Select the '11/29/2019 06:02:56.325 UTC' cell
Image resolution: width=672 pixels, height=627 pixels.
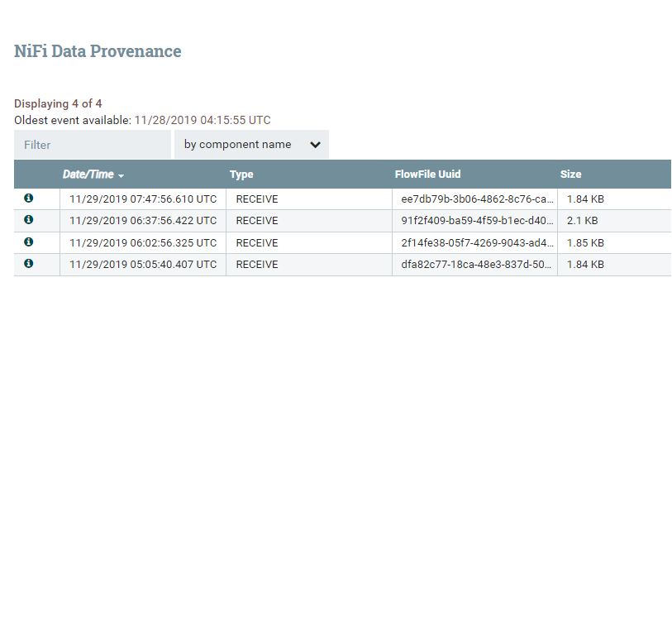[143, 242]
